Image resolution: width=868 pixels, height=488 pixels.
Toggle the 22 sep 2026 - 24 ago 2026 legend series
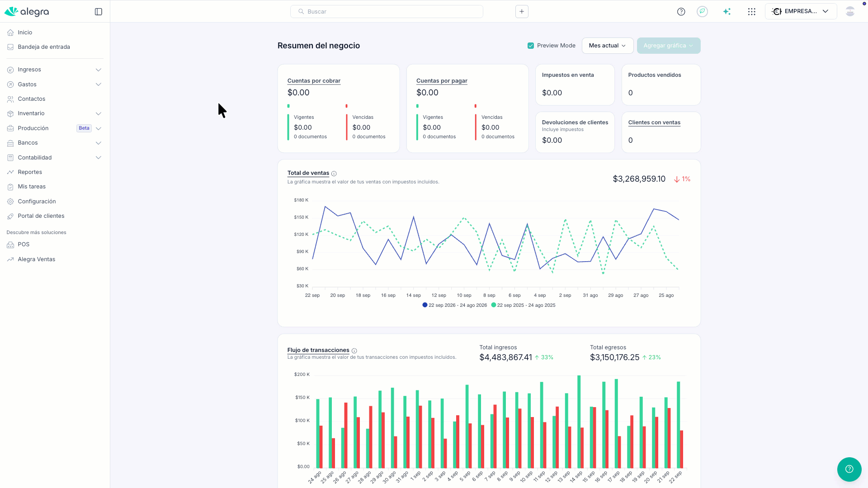click(454, 305)
